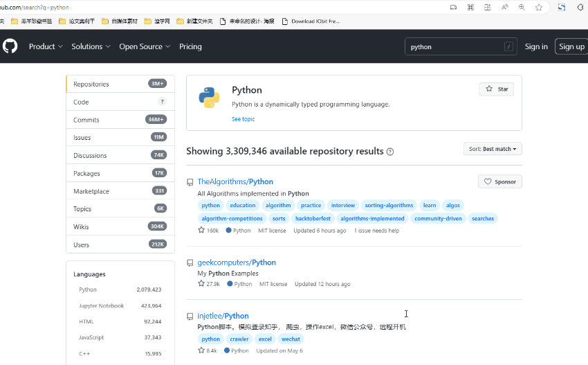The image size is (588, 365).
Task: Filter results by Jupyter Notebook language
Action: click(101, 305)
